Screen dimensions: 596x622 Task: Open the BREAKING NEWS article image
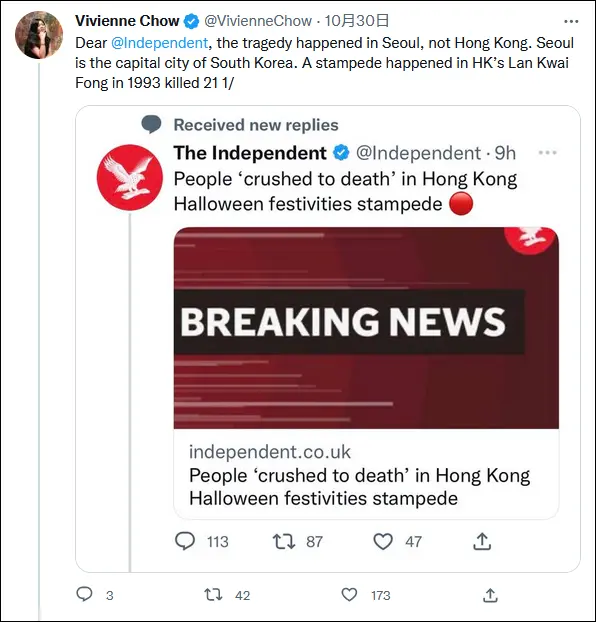(x=366, y=328)
